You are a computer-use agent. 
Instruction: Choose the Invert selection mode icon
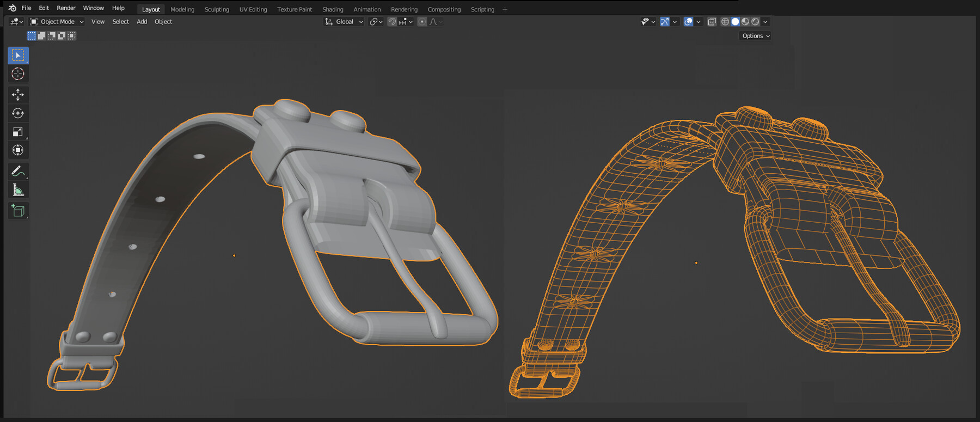tap(62, 36)
